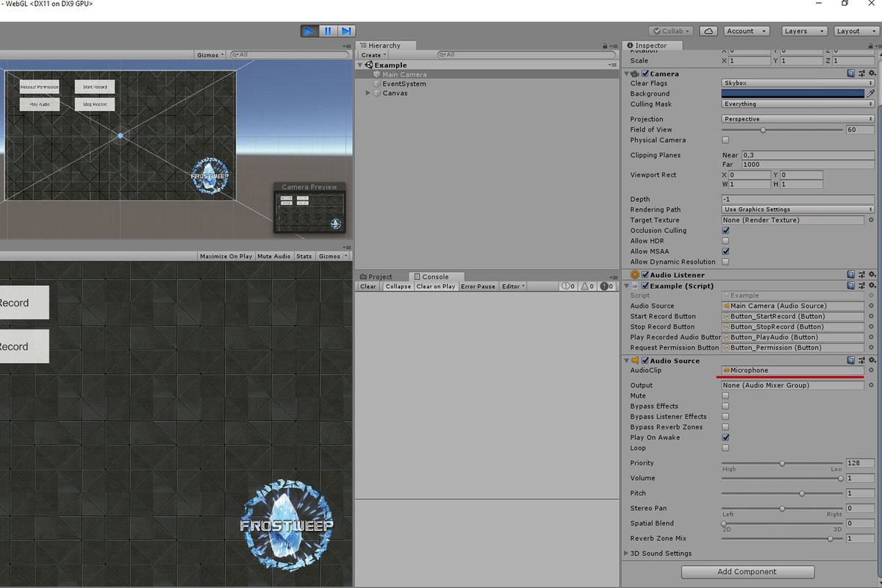Click the Step frame button
Screen dimensions: 882x588
click(345, 30)
